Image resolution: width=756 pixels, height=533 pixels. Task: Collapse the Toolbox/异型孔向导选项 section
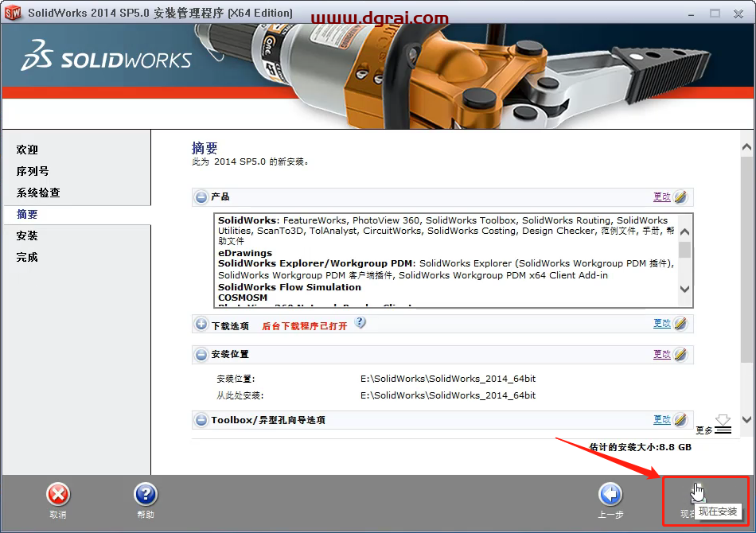tap(201, 420)
